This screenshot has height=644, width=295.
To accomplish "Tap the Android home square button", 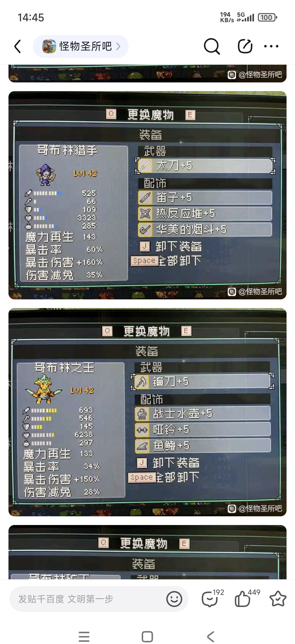I will pos(147,637).
